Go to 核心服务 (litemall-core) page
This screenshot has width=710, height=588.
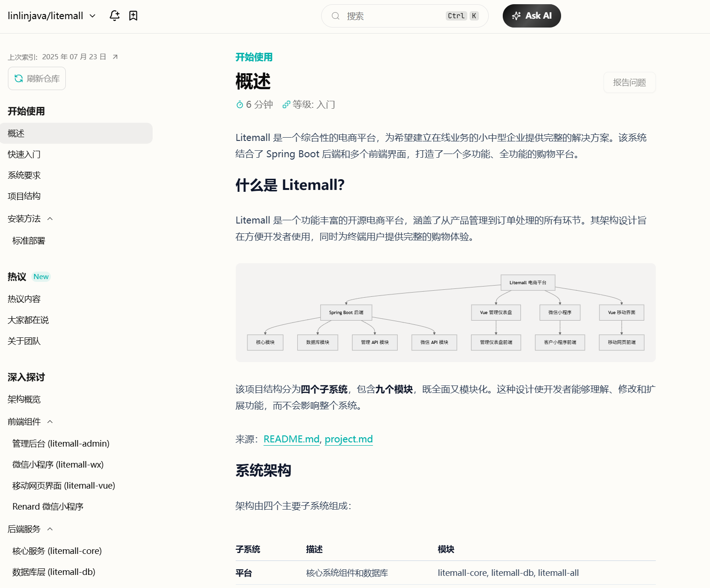(57, 551)
